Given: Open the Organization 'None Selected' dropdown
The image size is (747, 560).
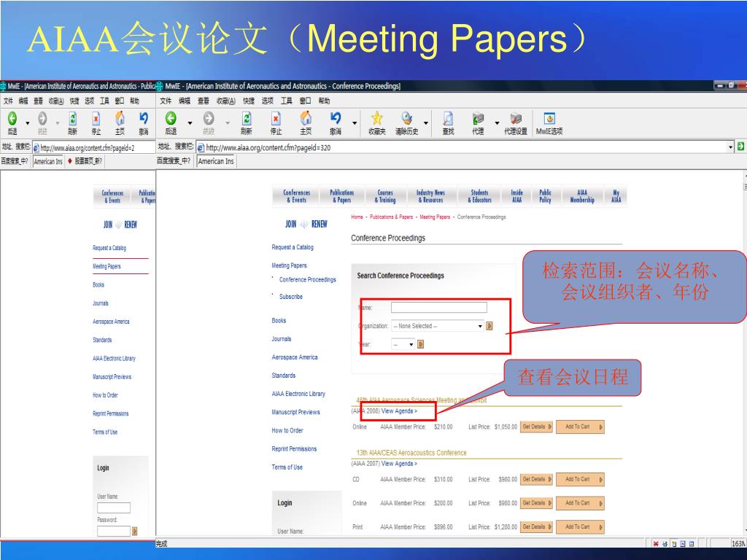Looking at the screenshot, I should click(x=438, y=326).
